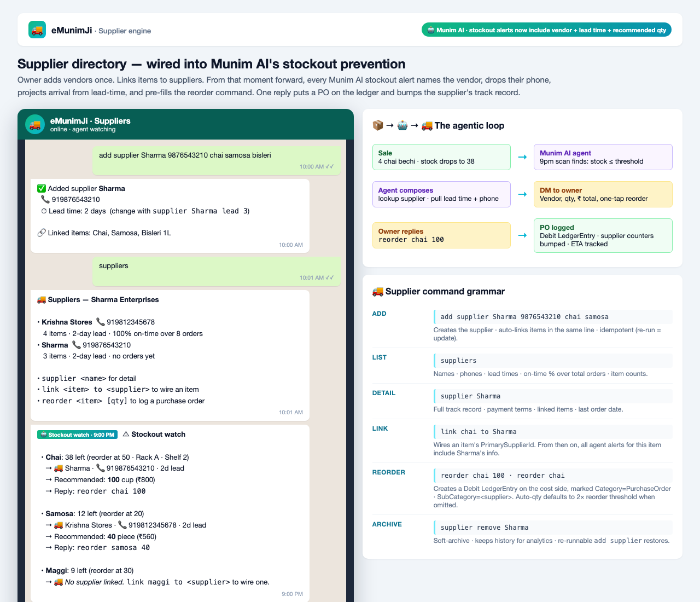
Task: Click the DM to owner card
Action: pyautogui.click(x=603, y=194)
